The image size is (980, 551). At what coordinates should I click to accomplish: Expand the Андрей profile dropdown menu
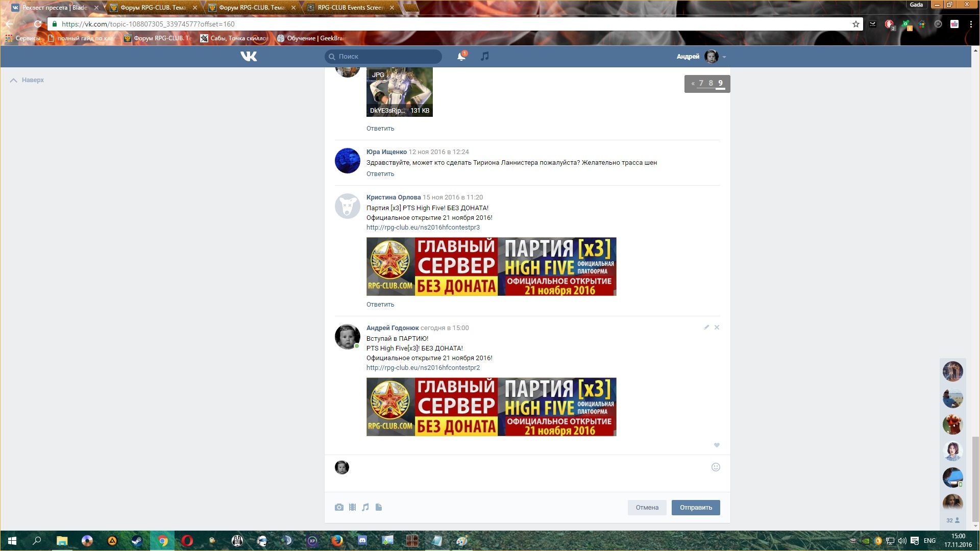tap(724, 57)
